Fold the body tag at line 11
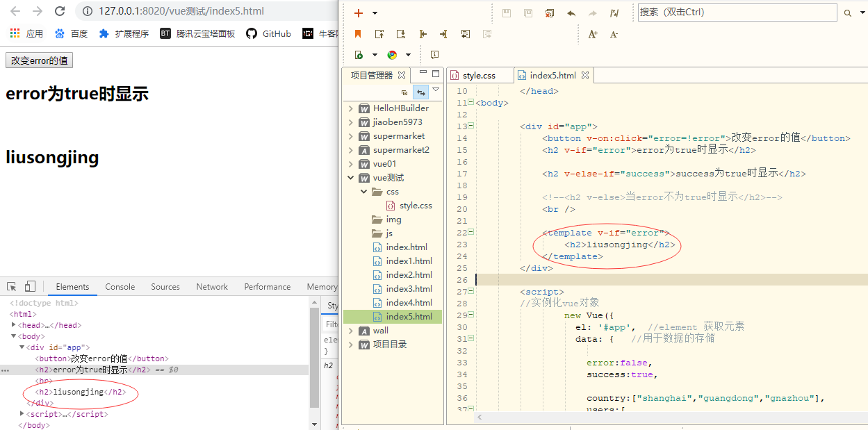 tap(470, 102)
